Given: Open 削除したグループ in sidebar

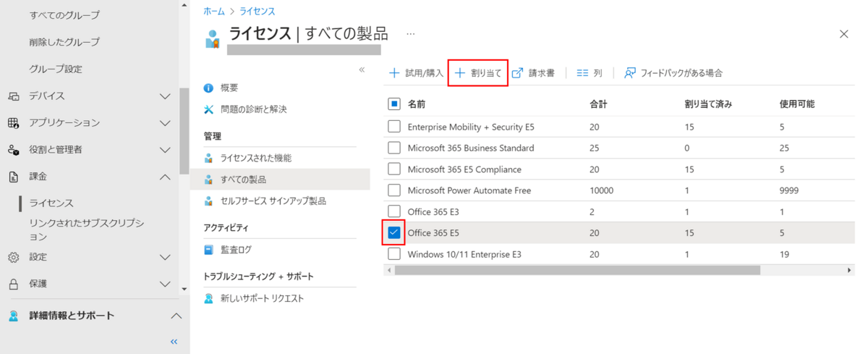Looking at the screenshot, I should coord(64,42).
